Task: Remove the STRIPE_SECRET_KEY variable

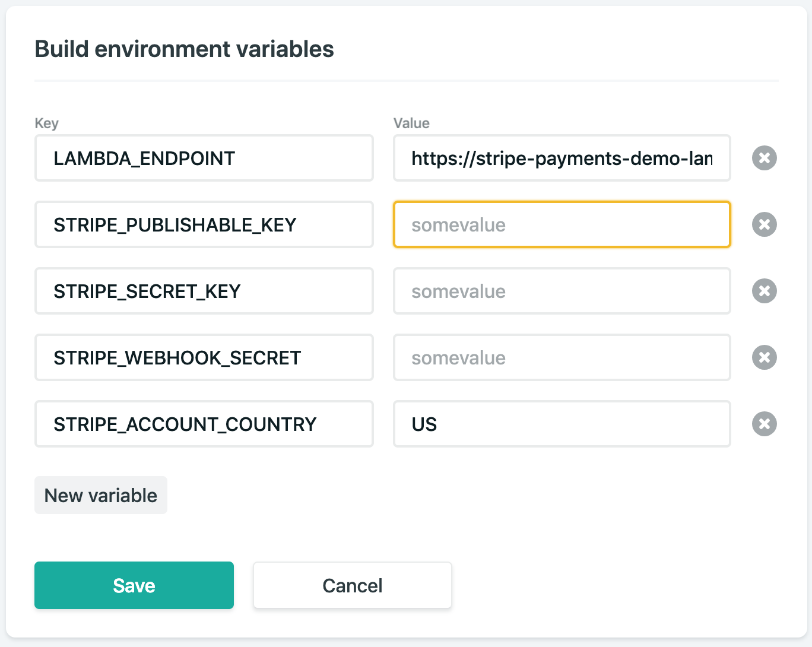Action: point(764,291)
